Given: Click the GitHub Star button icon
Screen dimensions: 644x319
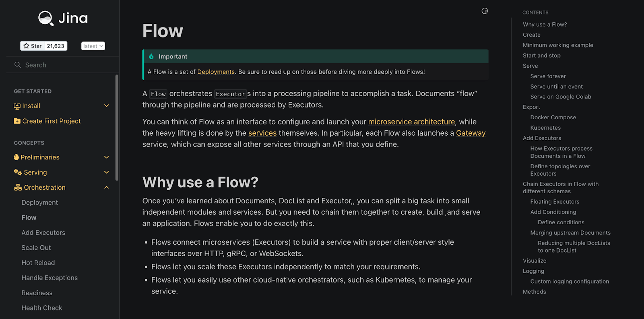Looking at the screenshot, I should (27, 46).
